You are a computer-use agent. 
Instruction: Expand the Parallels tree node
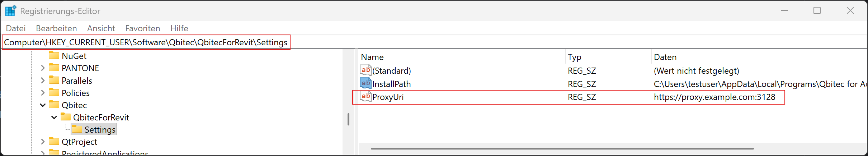click(43, 81)
